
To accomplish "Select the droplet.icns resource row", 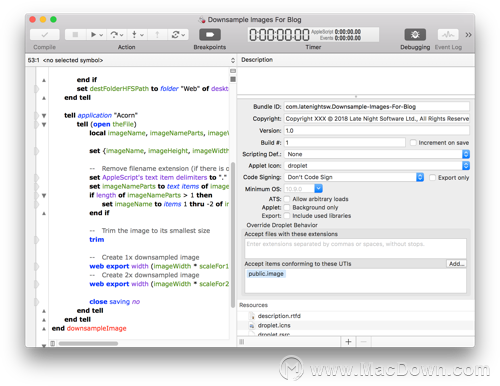I will click(x=356, y=325).
